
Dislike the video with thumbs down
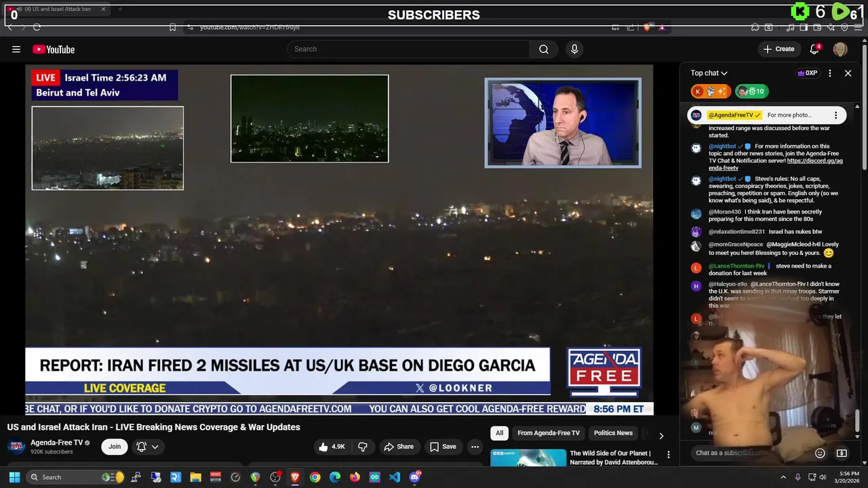coord(363,447)
